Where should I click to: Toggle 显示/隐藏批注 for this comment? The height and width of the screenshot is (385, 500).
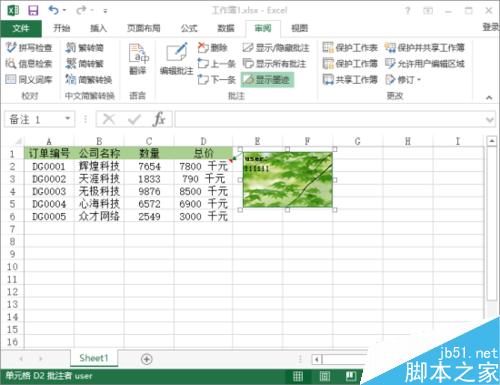pyautogui.click(x=276, y=48)
